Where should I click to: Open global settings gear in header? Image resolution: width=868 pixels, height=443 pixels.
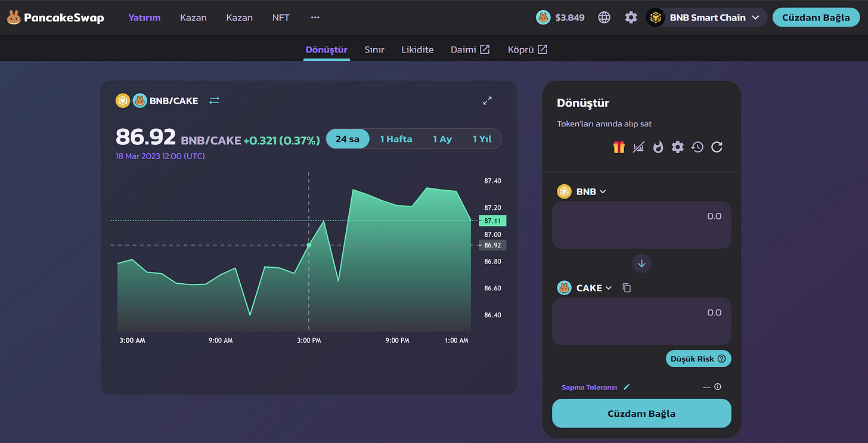coord(631,17)
